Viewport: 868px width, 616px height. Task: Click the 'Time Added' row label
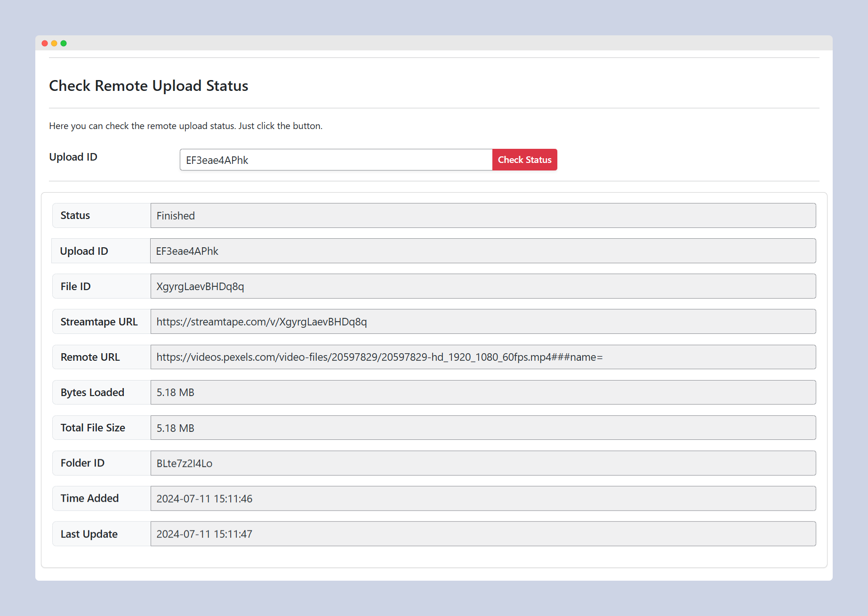tap(89, 498)
